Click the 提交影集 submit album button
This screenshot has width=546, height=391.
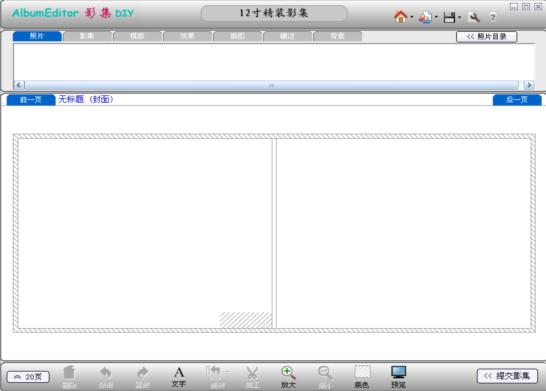[x=507, y=376]
